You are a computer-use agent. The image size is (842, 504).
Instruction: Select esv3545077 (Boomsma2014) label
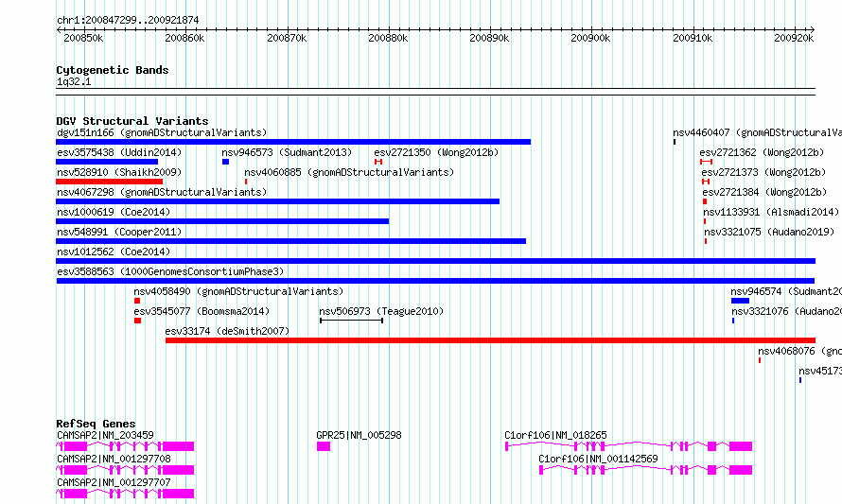click(x=202, y=311)
